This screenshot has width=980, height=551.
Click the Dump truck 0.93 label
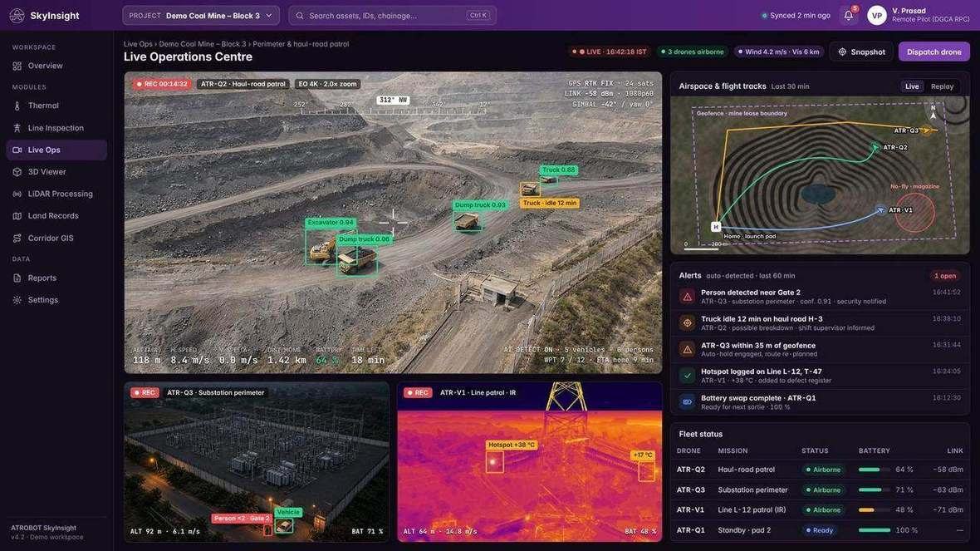[x=480, y=205]
